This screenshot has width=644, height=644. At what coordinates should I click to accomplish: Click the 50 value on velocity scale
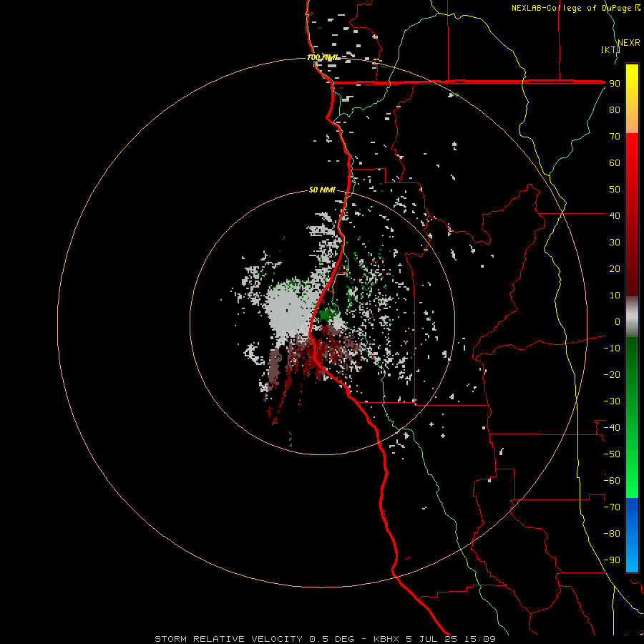(615, 190)
